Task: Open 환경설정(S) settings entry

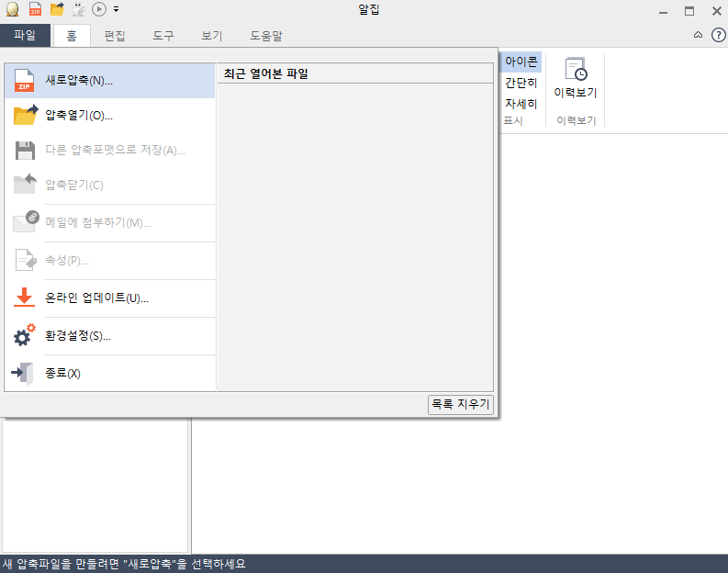Action: [x=109, y=336]
